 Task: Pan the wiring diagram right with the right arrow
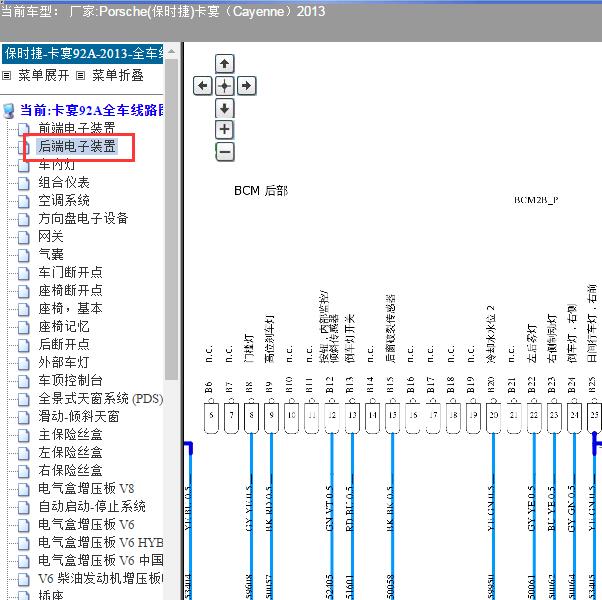[x=246, y=85]
